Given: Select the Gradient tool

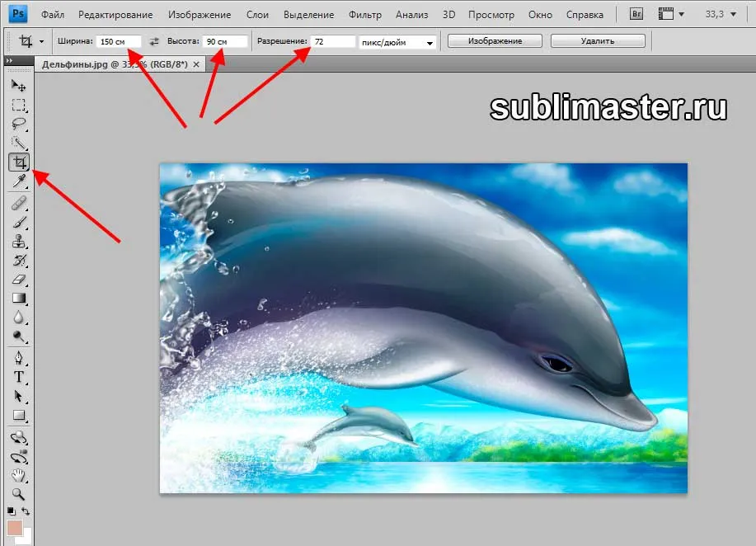Looking at the screenshot, I should (x=18, y=299).
